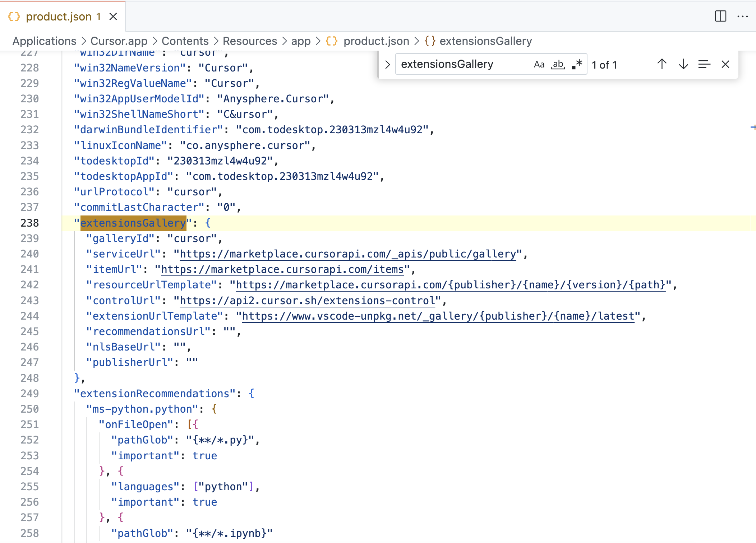The image size is (756, 543).
Task: Open the itemUrl marketplace items link
Action: coord(282,269)
